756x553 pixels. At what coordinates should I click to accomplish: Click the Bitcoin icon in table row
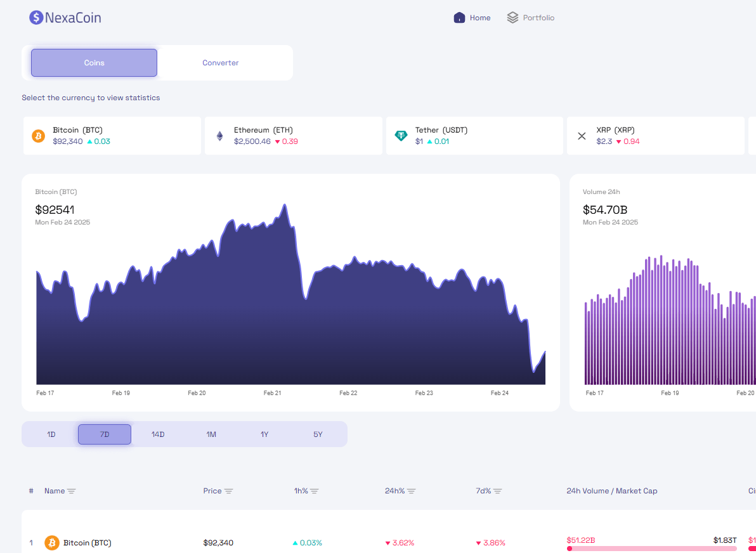(x=52, y=543)
